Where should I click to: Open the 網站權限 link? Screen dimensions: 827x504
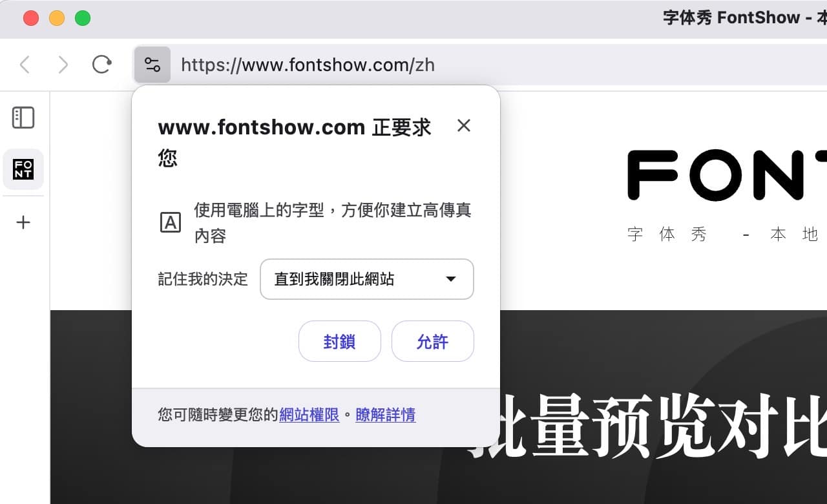coord(309,415)
